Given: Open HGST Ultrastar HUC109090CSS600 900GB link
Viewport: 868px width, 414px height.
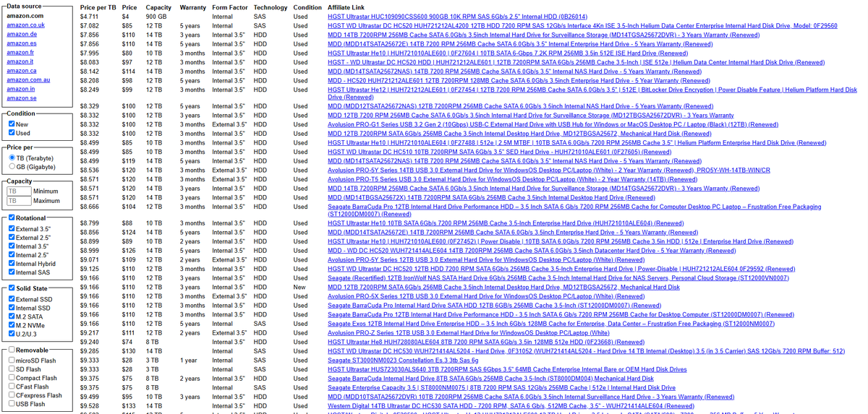Looking at the screenshot, I should (457, 16).
